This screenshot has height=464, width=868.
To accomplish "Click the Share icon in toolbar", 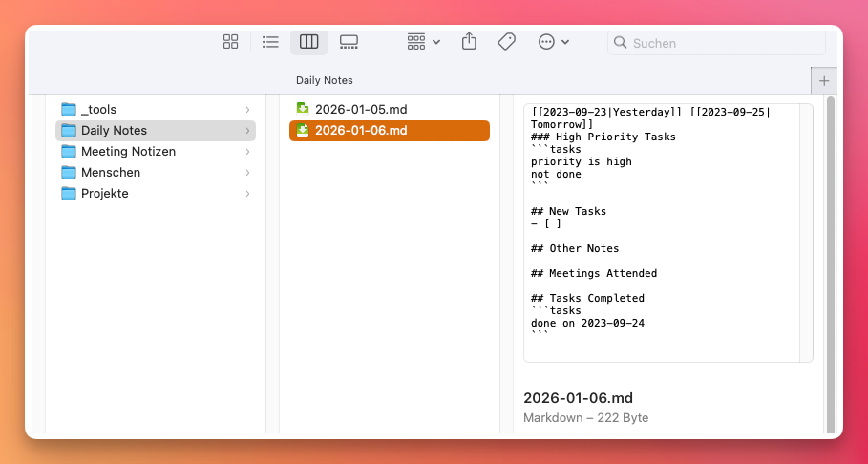I will [x=469, y=42].
